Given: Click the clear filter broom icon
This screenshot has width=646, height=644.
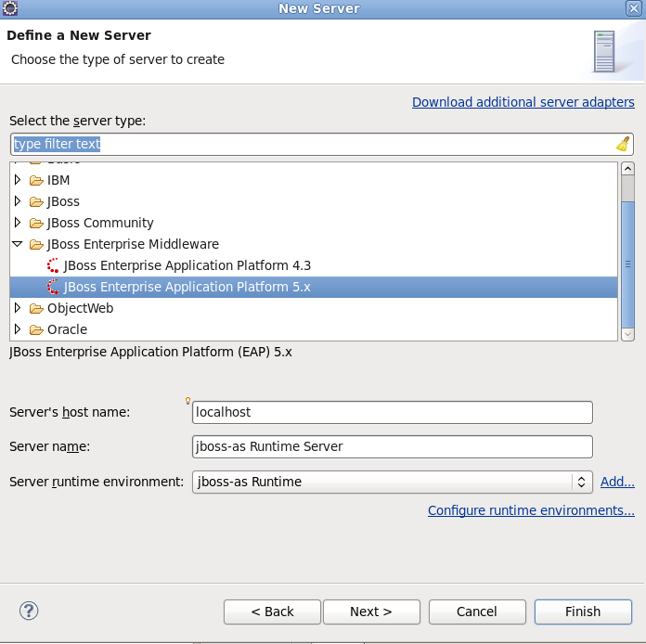Looking at the screenshot, I should pyautogui.click(x=623, y=144).
